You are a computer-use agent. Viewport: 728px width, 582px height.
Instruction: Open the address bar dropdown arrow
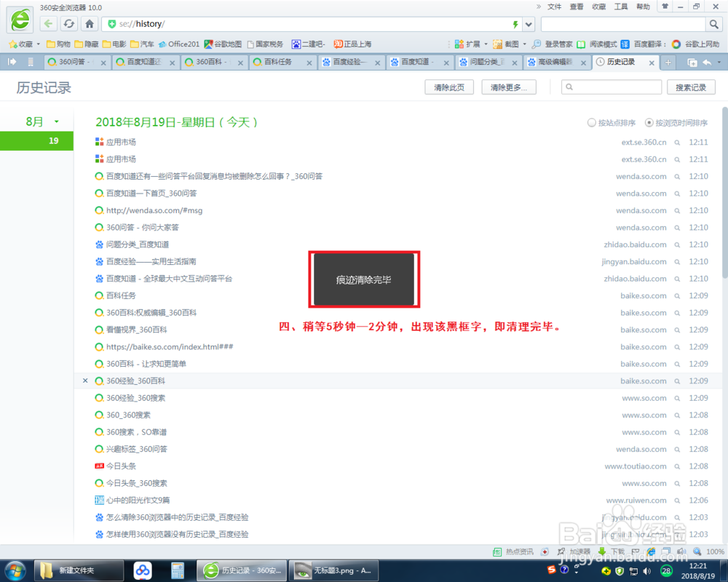tap(529, 24)
